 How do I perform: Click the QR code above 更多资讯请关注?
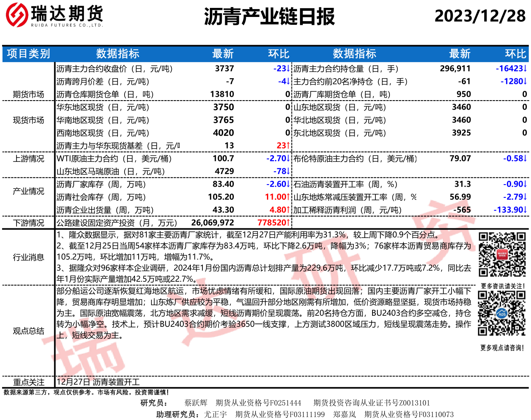(x=502, y=254)
